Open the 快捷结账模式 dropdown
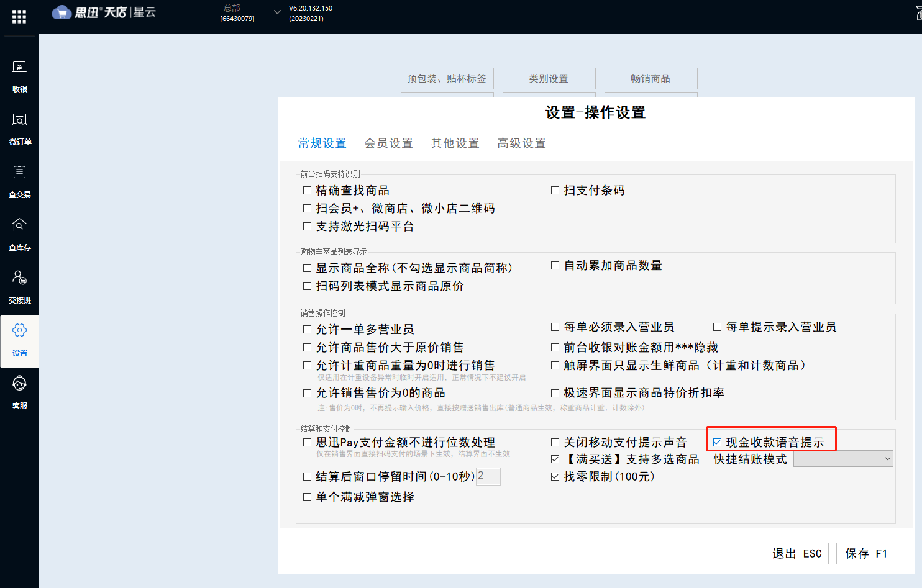The width and height of the screenshot is (922, 588). pyautogui.click(x=843, y=459)
